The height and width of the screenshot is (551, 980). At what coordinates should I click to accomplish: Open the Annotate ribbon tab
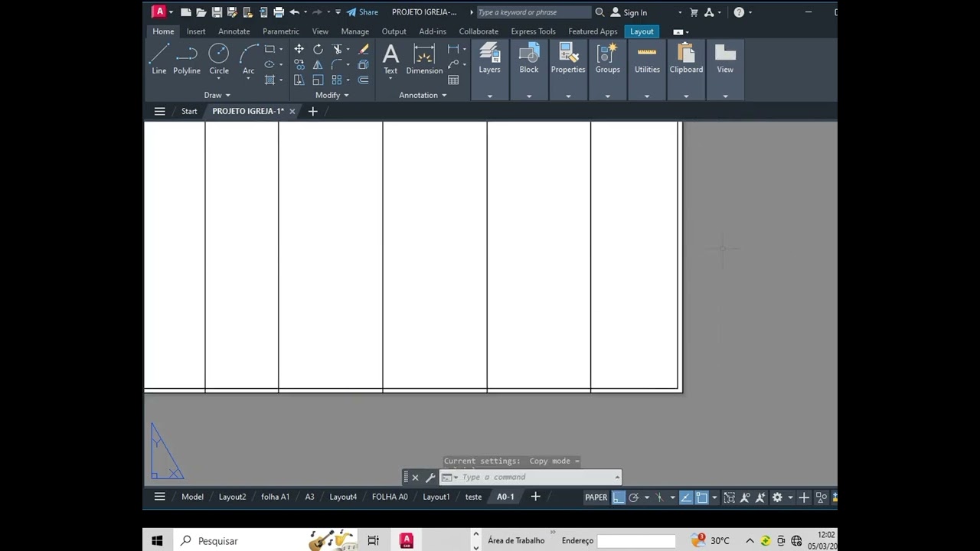[234, 31]
